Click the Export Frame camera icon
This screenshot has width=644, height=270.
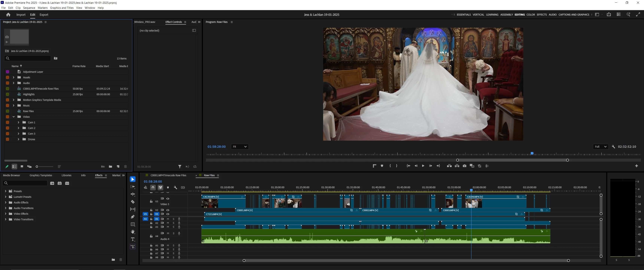(x=464, y=166)
